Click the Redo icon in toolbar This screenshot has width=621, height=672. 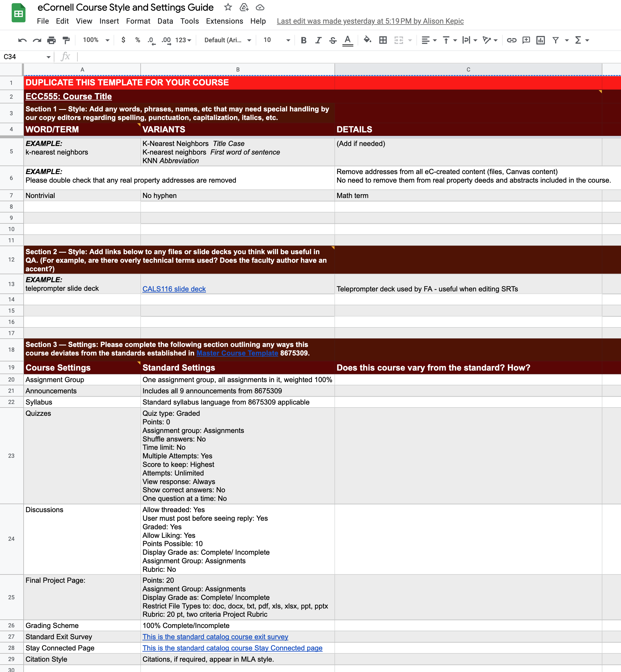(x=37, y=40)
